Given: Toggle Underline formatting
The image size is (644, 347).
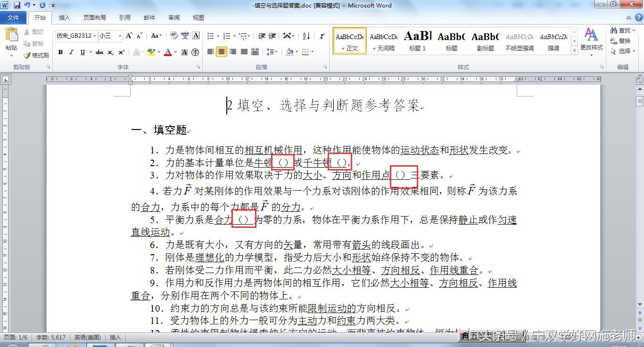Looking at the screenshot, I should [x=83, y=52].
